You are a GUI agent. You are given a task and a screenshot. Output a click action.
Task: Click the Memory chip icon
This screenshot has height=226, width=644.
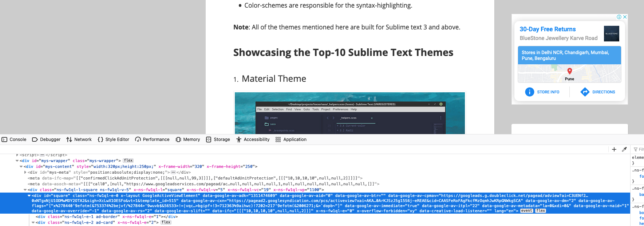(x=178, y=140)
